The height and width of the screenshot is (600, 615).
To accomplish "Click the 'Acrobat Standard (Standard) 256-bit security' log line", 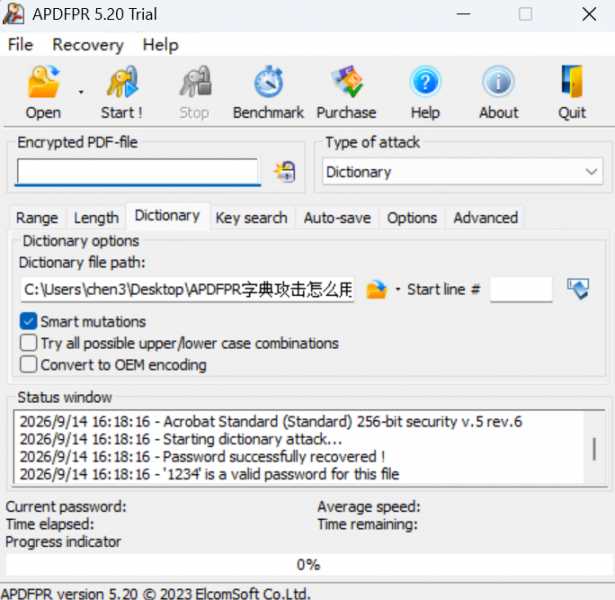I will (x=271, y=422).
